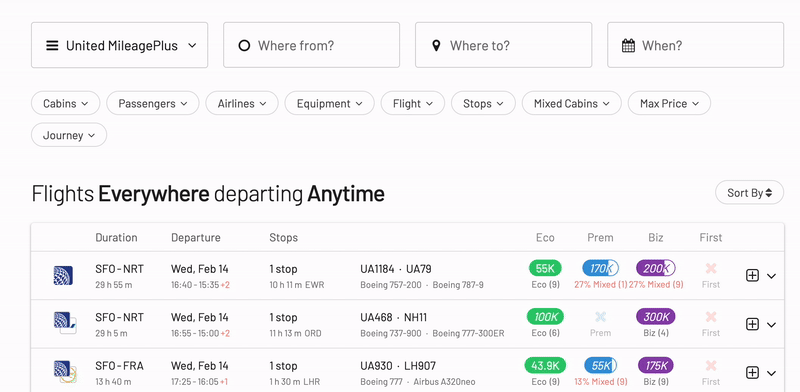Click unavailable First X on UA468 row
The image size is (800, 392).
point(711,316)
